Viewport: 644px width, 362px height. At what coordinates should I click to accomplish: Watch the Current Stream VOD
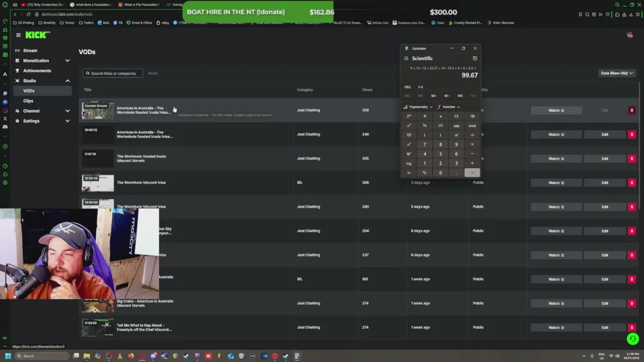click(x=556, y=110)
